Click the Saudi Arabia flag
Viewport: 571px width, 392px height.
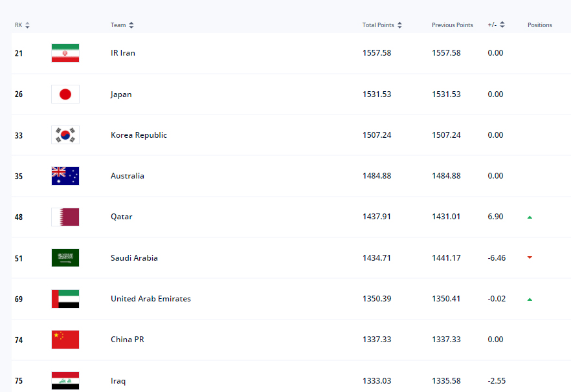coord(65,257)
